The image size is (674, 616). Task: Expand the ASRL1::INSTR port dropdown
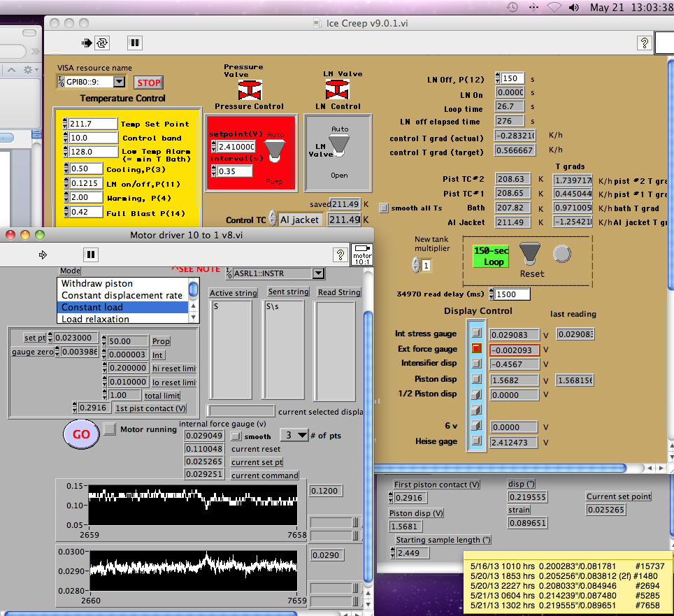point(318,273)
